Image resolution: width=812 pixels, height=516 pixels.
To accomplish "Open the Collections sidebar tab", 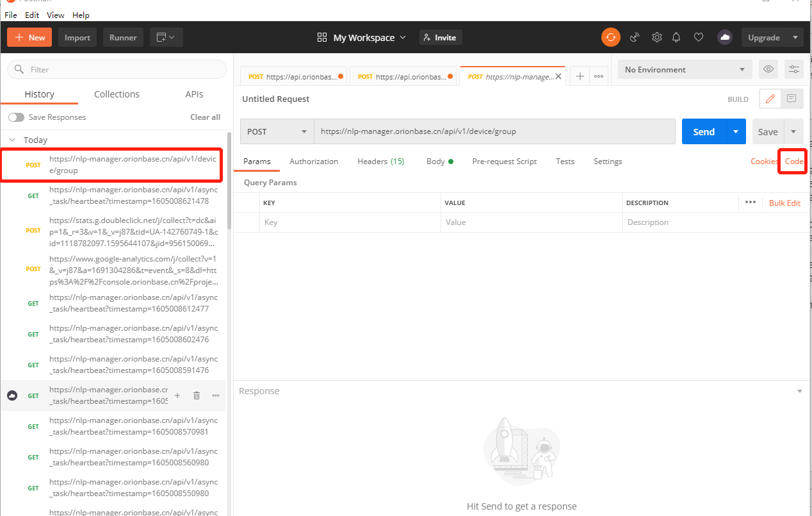I will (x=117, y=94).
